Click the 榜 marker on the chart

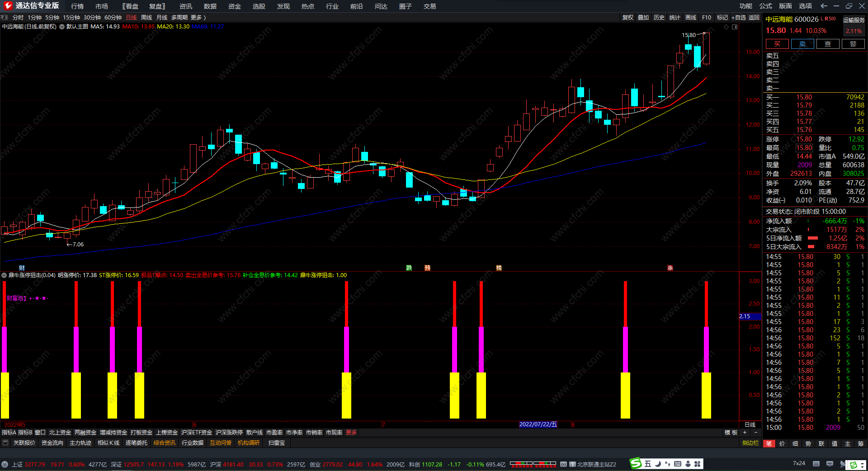coord(499,268)
